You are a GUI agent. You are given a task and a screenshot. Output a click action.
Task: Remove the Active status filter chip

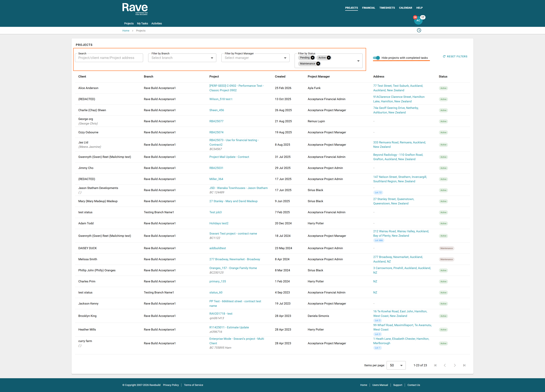click(x=329, y=58)
